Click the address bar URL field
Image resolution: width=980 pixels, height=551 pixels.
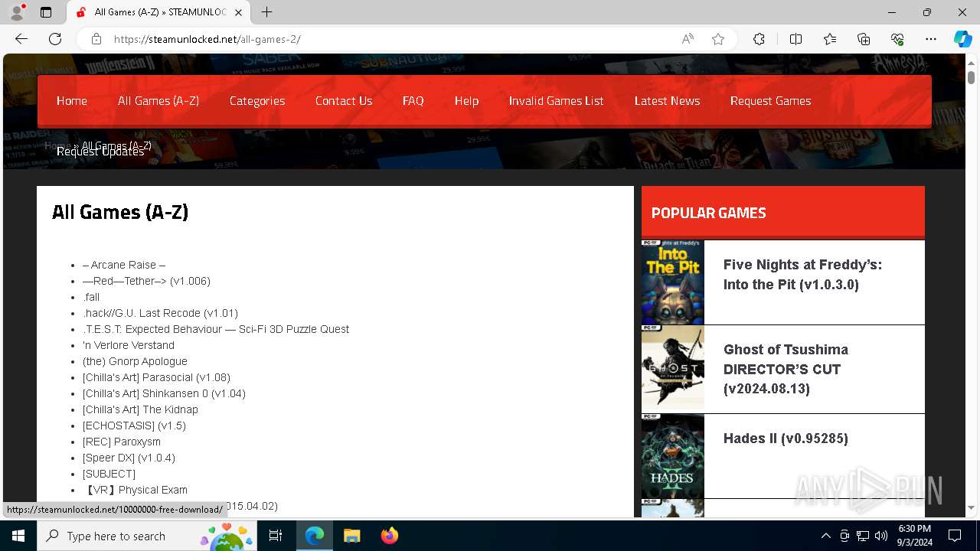coord(390,39)
